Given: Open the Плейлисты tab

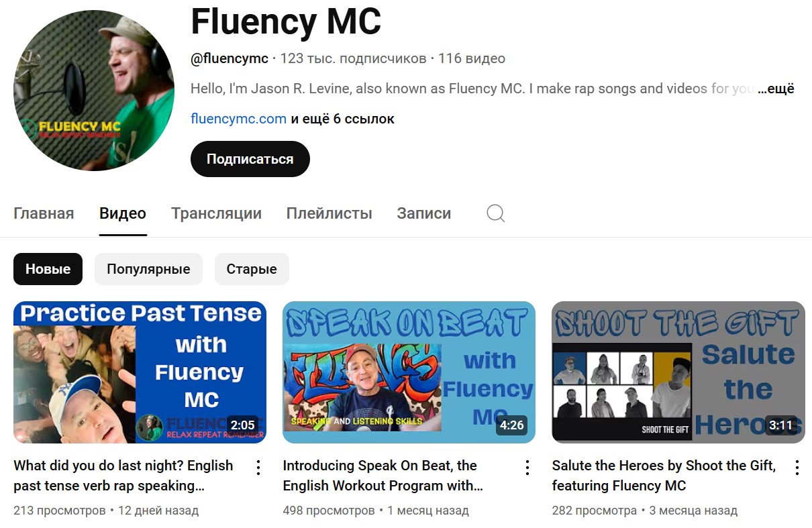Looking at the screenshot, I should click(x=329, y=213).
